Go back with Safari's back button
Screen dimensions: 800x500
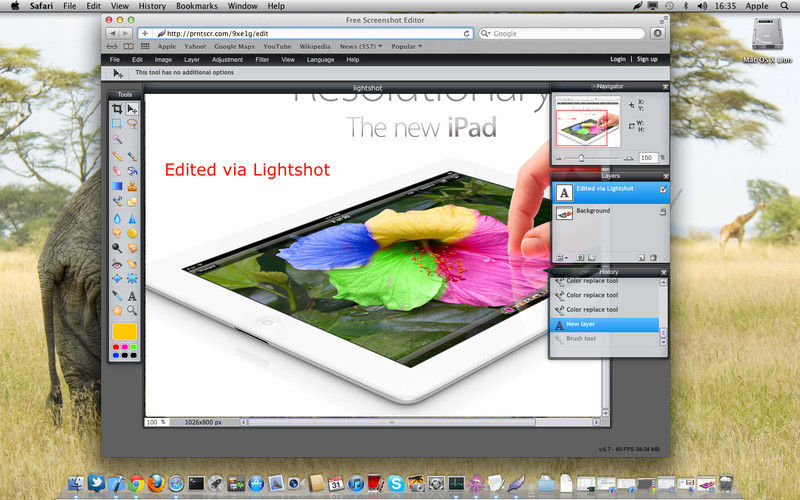coord(113,33)
